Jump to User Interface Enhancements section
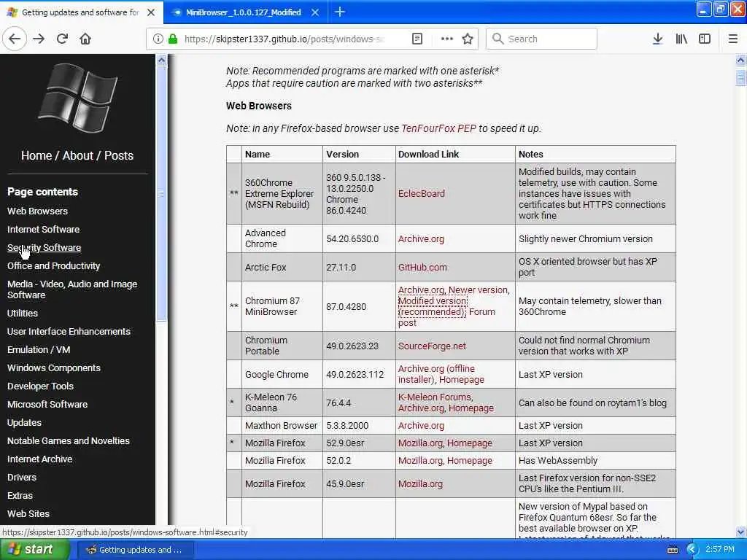 click(x=69, y=332)
